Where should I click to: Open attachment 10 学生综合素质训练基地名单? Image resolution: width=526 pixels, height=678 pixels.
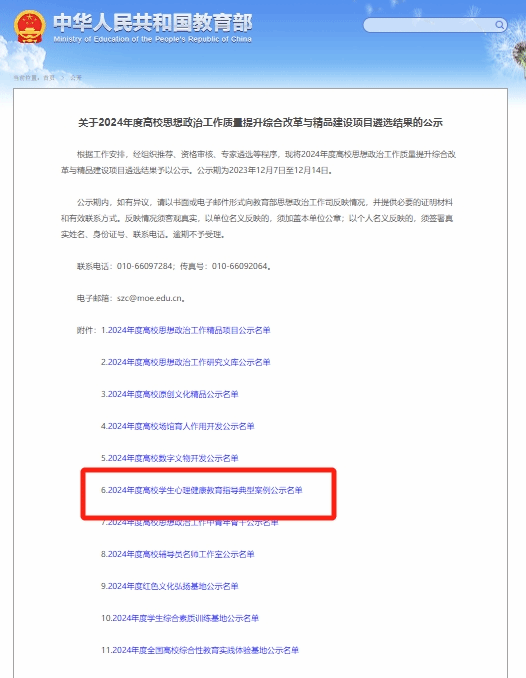click(180, 618)
